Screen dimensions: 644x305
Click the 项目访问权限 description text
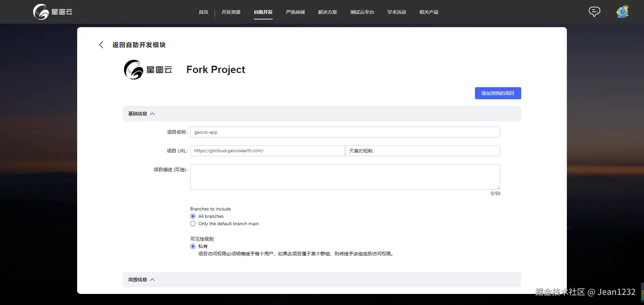(x=297, y=254)
